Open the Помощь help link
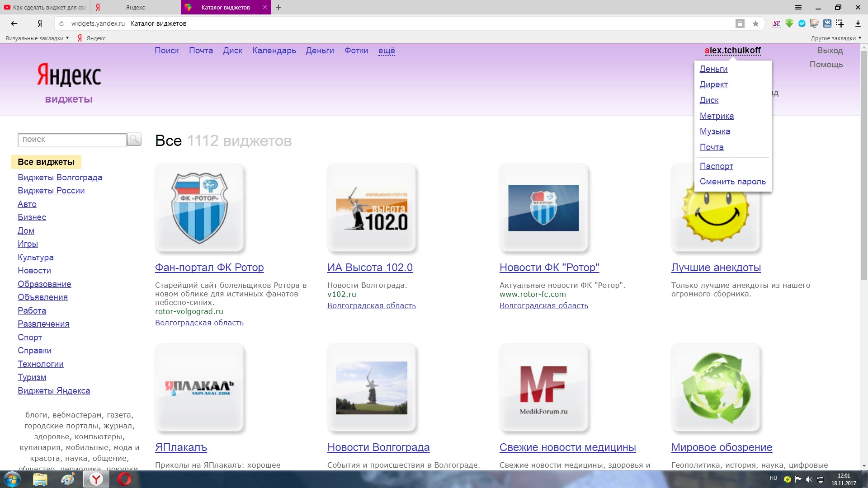The height and width of the screenshot is (488, 868). (x=826, y=65)
